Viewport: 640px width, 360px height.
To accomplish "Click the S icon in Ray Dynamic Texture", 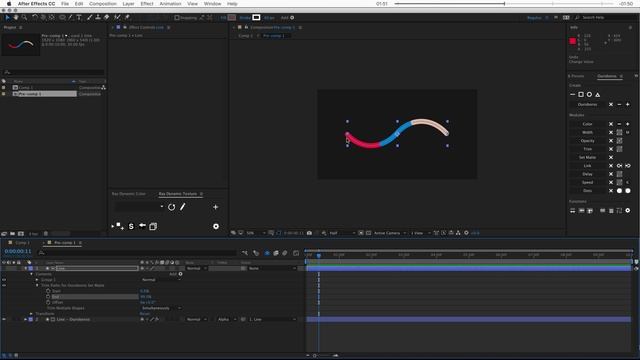I will (x=131, y=226).
